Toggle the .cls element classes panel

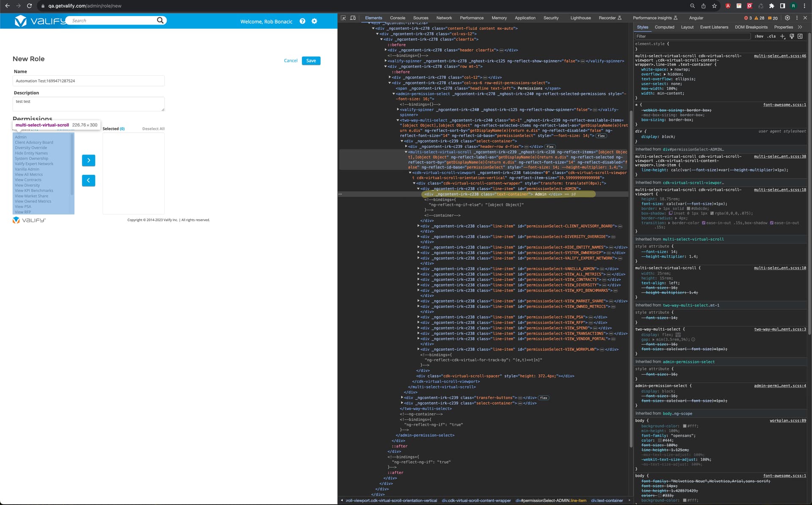click(x=772, y=36)
